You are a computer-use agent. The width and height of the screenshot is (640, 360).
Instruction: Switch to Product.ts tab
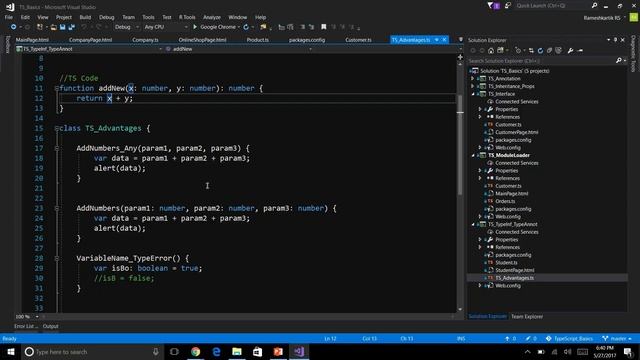tap(258, 40)
